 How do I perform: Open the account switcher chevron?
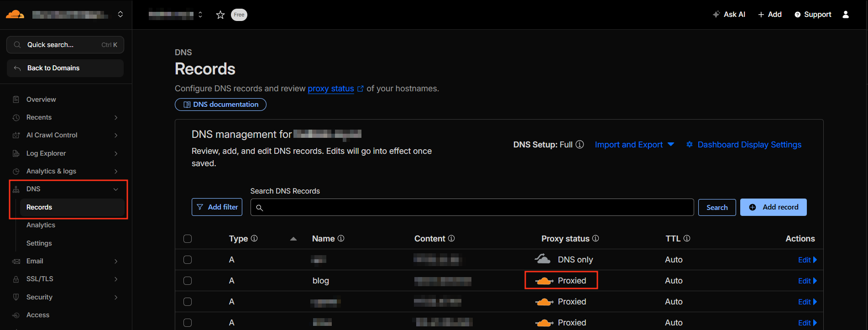120,14
